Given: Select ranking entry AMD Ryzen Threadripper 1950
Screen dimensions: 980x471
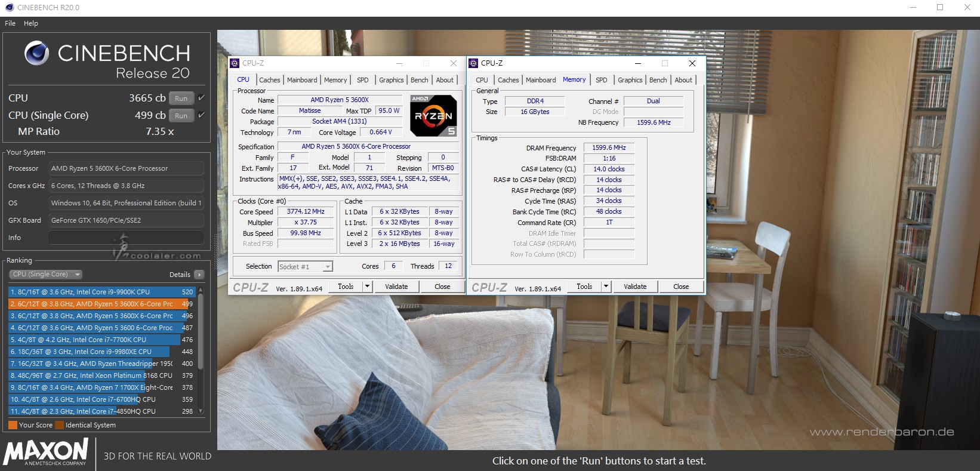Looking at the screenshot, I should point(102,364).
